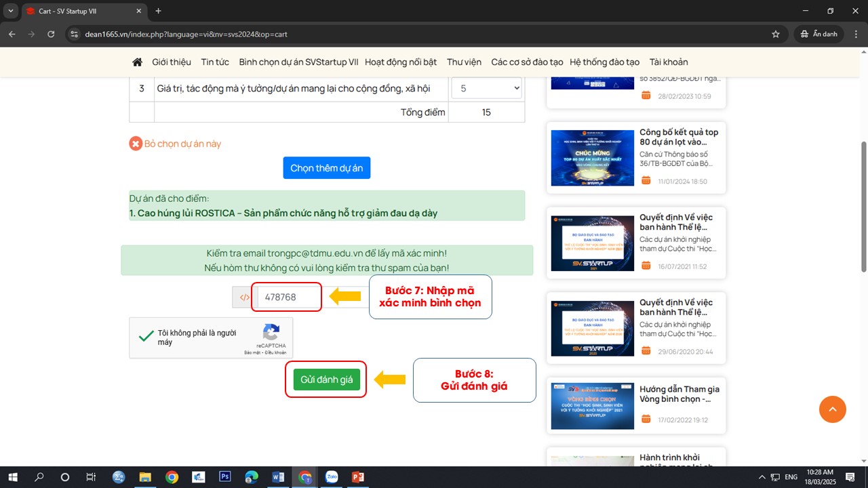This screenshot has width=868, height=488.
Task: Click the verification code input field
Action: [x=287, y=297]
